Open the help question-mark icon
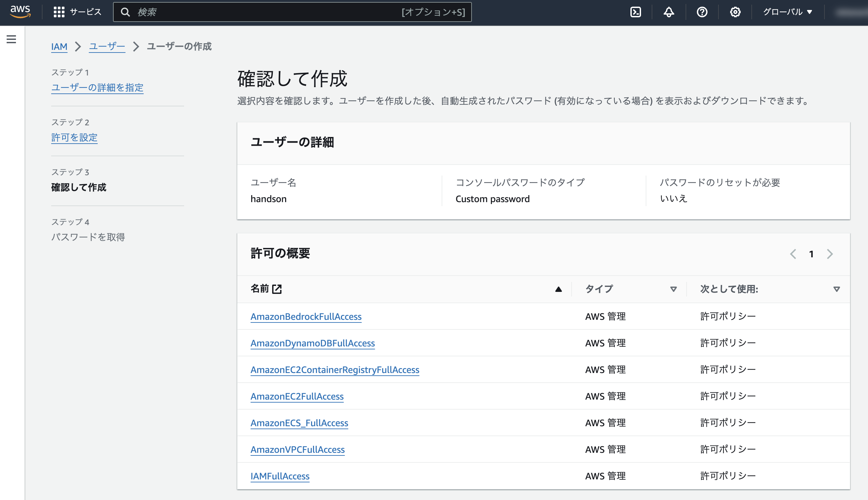The image size is (868, 500). pyautogui.click(x=702, y=12)
